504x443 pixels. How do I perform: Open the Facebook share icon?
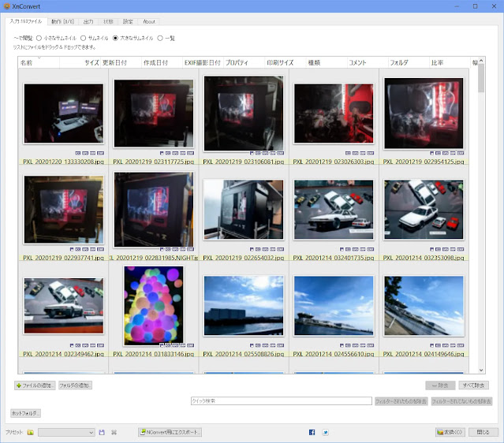click(312, 433)
